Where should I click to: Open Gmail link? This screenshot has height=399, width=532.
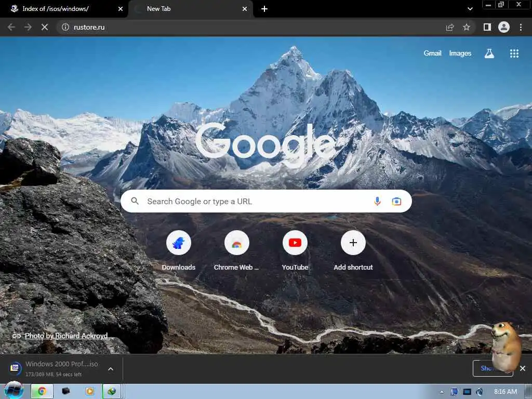[x=432, y=54]
